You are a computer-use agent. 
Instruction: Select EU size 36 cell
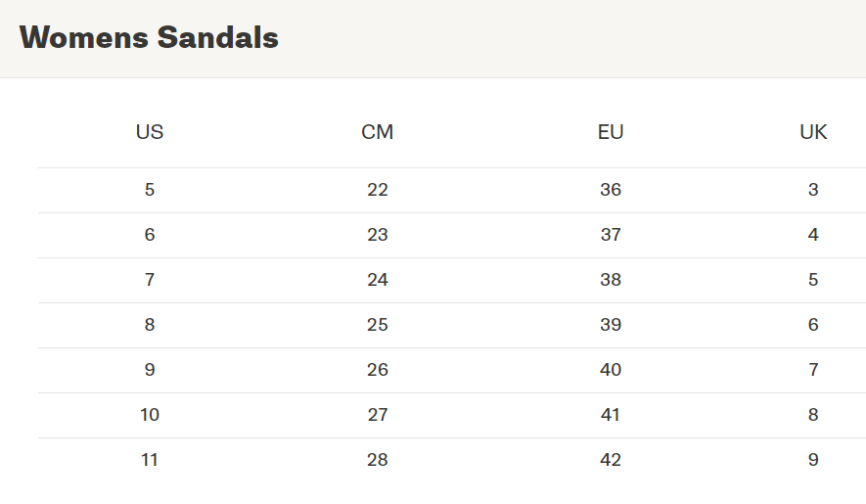(x=611, y=190)
